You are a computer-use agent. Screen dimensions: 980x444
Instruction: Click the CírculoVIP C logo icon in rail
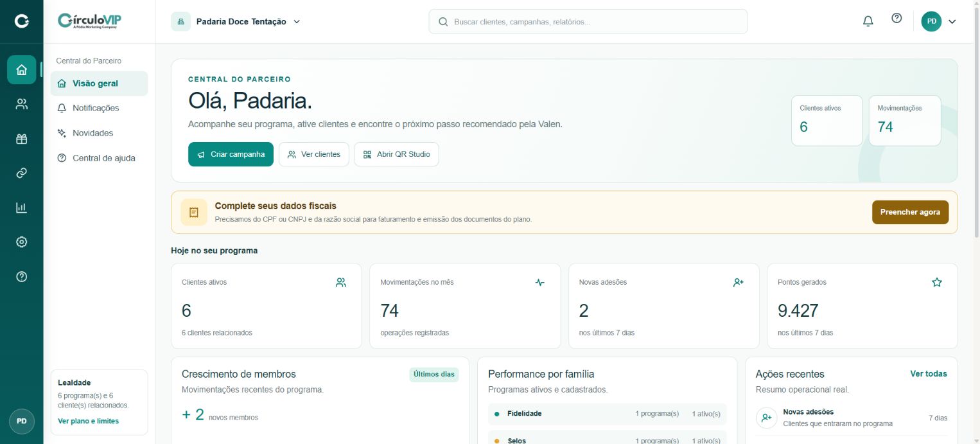[22, 21]
